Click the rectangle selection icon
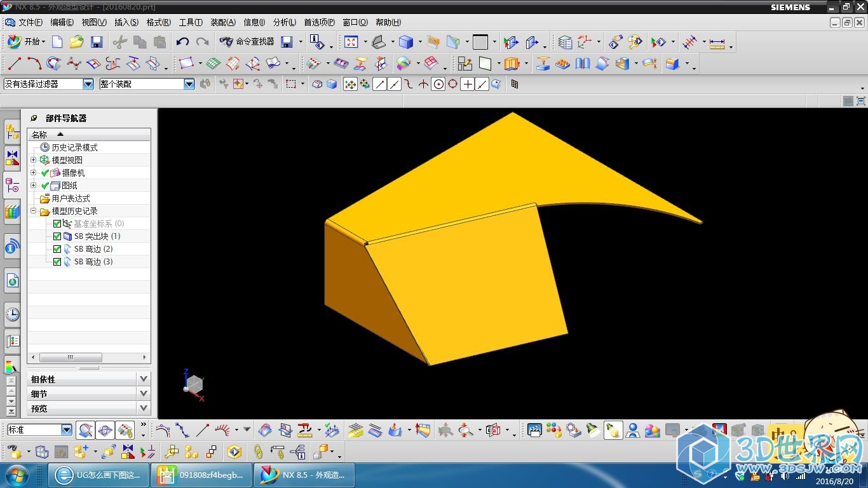 291,84
